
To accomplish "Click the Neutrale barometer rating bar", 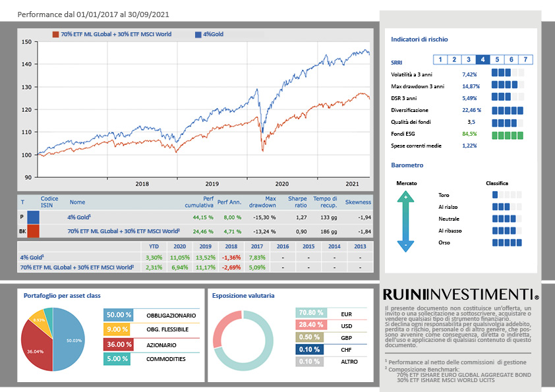I will coord(507,219).
